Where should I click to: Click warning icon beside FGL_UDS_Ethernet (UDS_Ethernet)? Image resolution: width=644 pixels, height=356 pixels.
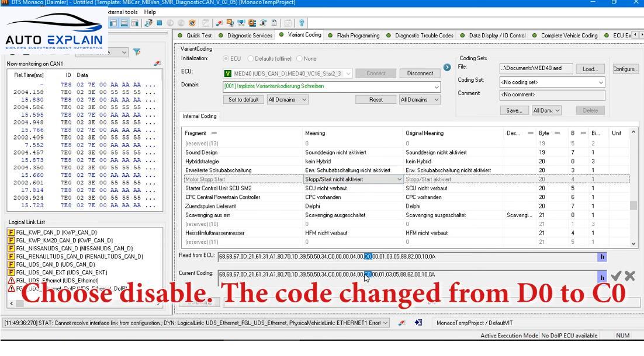pyautogui.click(x=11, y=281)
